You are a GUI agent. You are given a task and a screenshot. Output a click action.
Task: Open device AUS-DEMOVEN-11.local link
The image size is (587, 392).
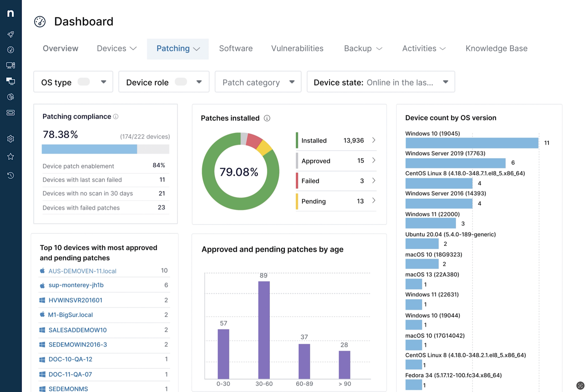(82, 271)
